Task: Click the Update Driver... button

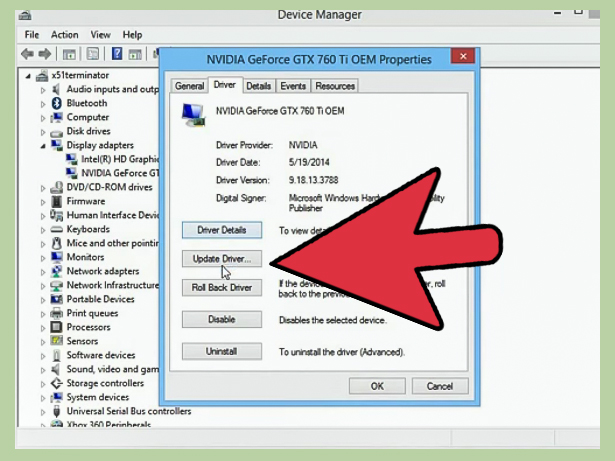Action: (x=222, y=259)
